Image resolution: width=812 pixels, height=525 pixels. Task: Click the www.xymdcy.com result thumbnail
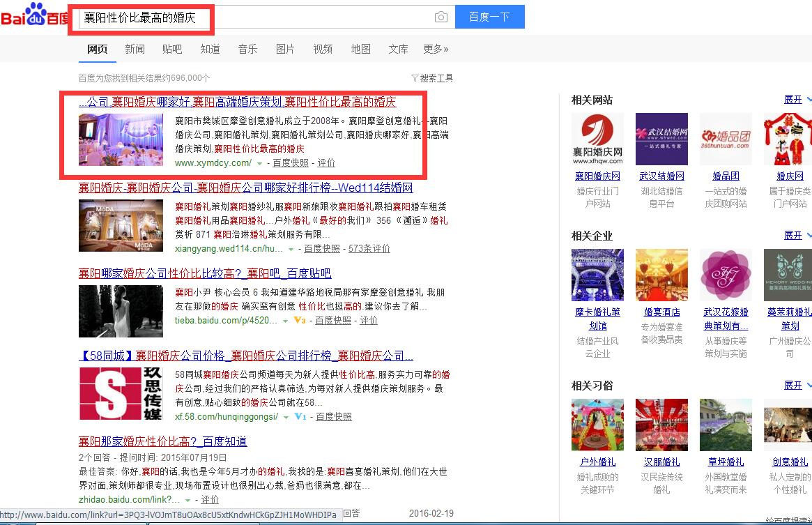[121, 140]
